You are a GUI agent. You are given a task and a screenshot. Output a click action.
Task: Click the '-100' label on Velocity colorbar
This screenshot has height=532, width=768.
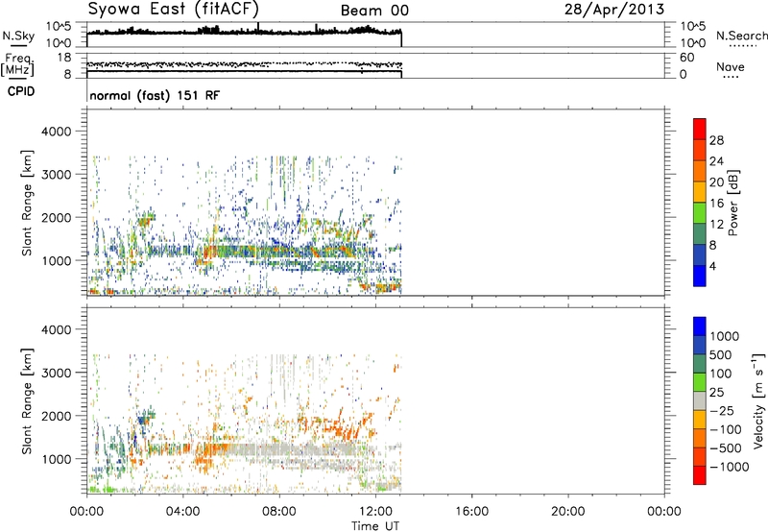tap(726, 429)
